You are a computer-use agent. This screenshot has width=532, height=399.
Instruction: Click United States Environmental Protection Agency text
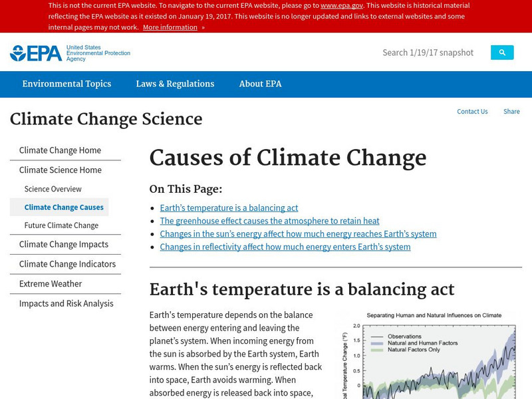(x=98, y=53)
